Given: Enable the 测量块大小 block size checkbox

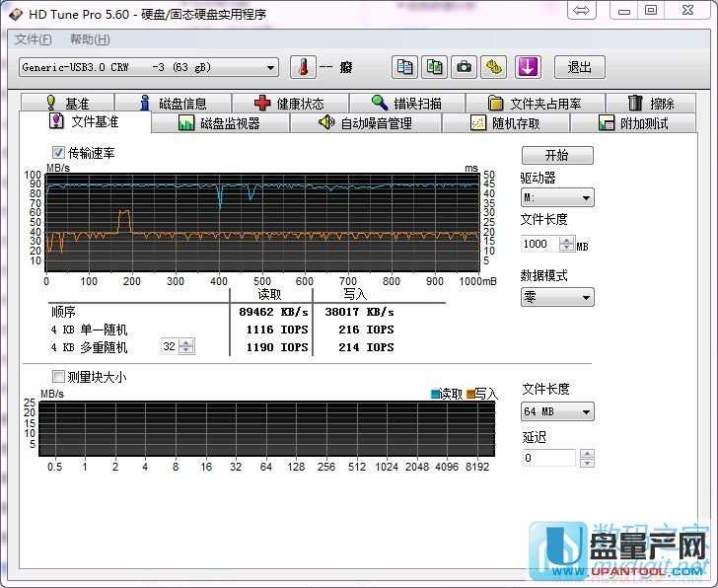Looking at the screenshot, I should (x=58, y=377).
